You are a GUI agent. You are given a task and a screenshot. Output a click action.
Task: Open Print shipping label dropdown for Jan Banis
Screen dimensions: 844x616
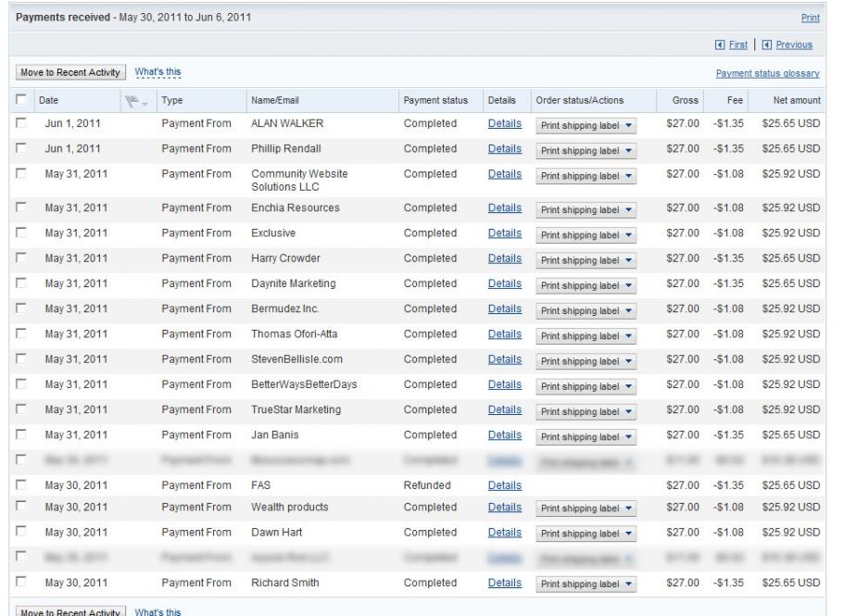pyautogui.click(x=586, y=436)
